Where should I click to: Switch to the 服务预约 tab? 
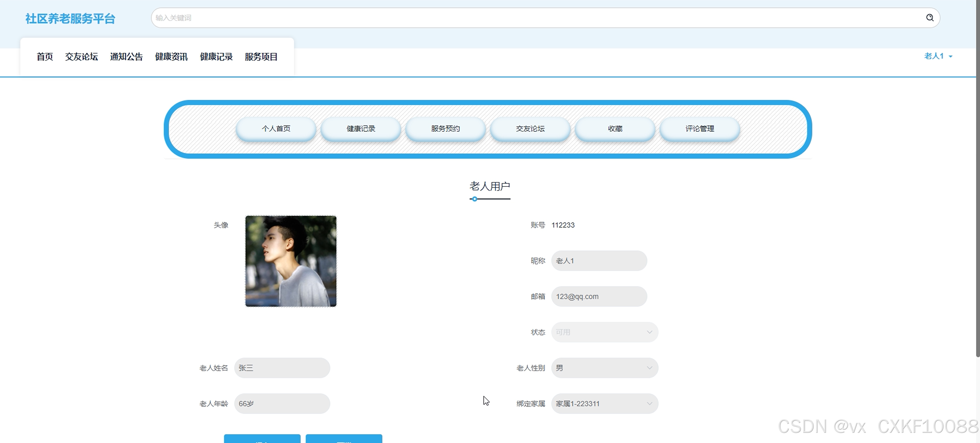point(445,129)
